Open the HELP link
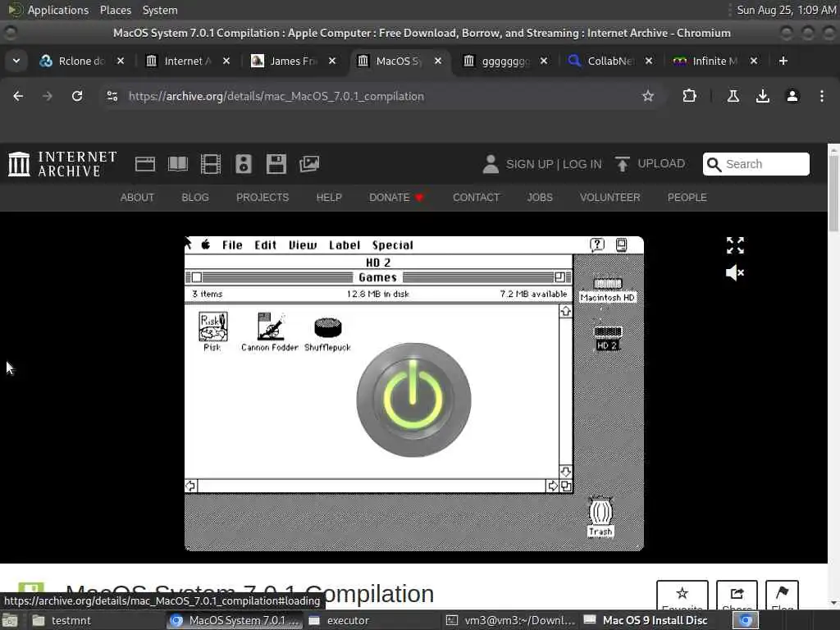The image size is (840, 630). (x=329, y=197)
